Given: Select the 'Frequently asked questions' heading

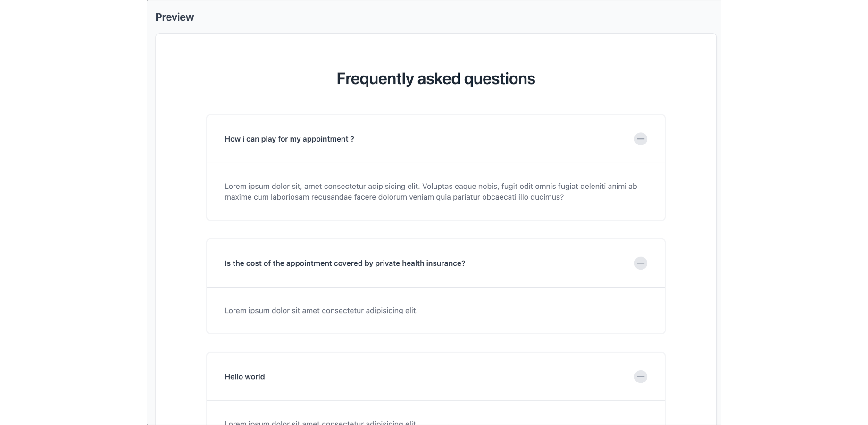Looking at the screenshot, I should [x=436, y=78].
